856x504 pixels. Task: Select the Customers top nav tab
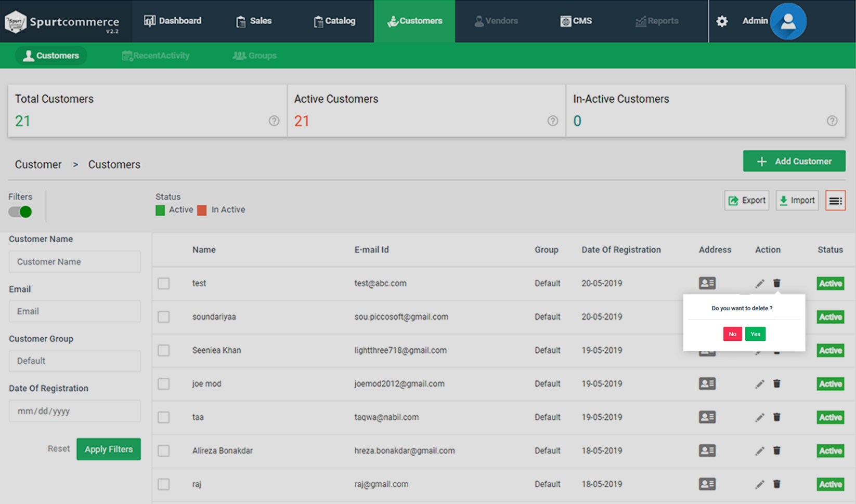(414, 21)
